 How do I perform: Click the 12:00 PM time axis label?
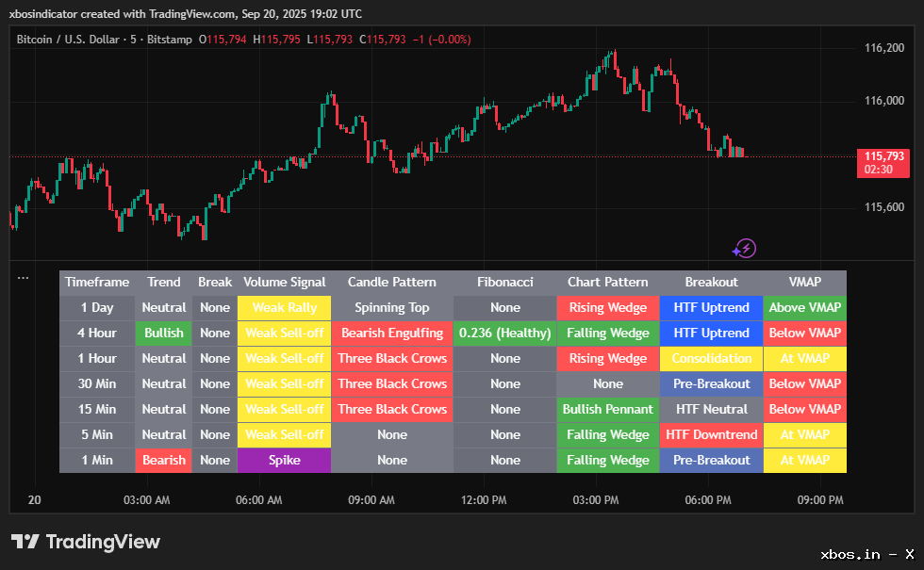pos(484,500)
